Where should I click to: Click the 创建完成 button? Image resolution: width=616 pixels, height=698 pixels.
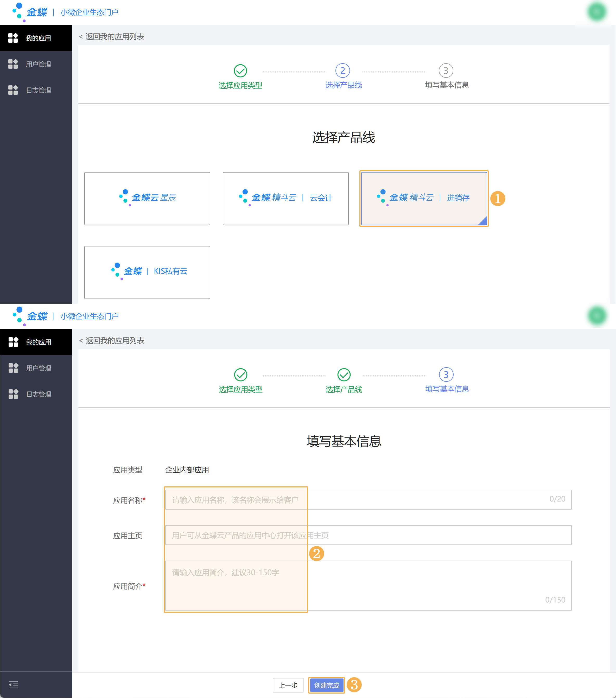[x=326, y=685]
